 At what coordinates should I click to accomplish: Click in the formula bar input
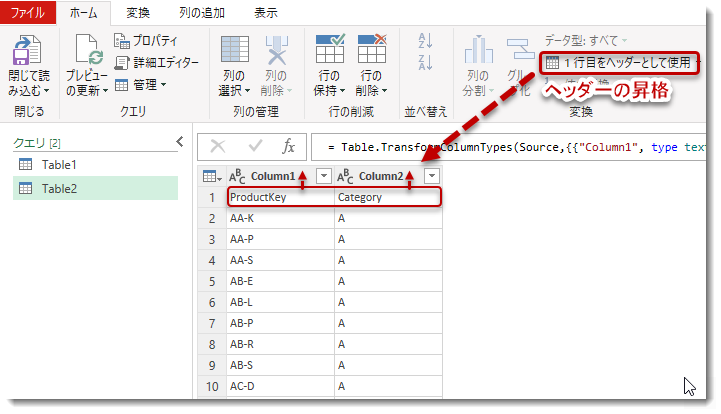click(508, 147)
